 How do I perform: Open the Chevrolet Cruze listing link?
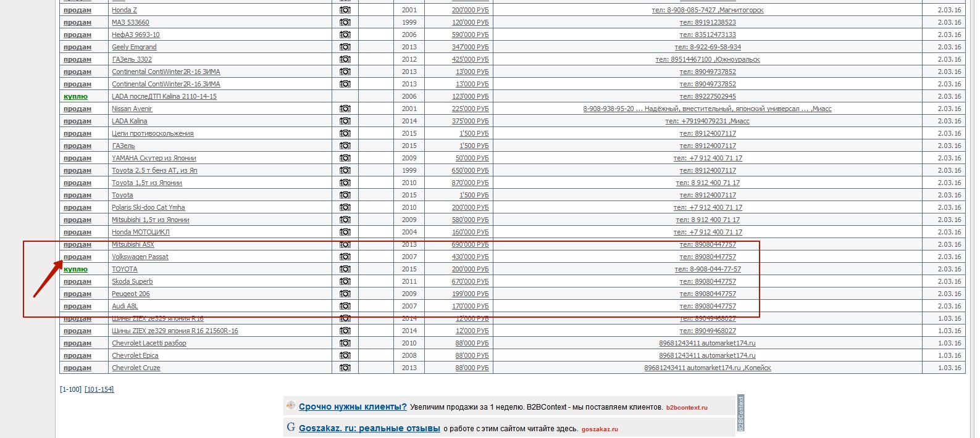[136, 368]
